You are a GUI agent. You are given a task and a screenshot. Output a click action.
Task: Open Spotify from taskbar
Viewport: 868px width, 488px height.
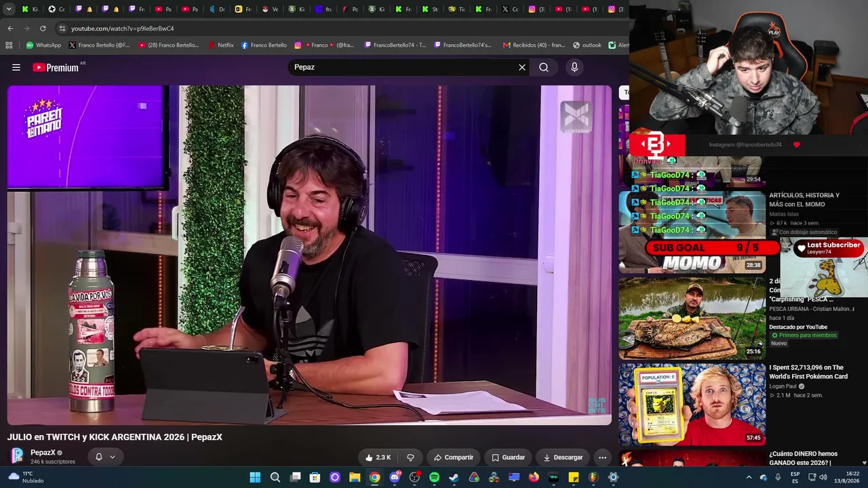coord(434,477)
